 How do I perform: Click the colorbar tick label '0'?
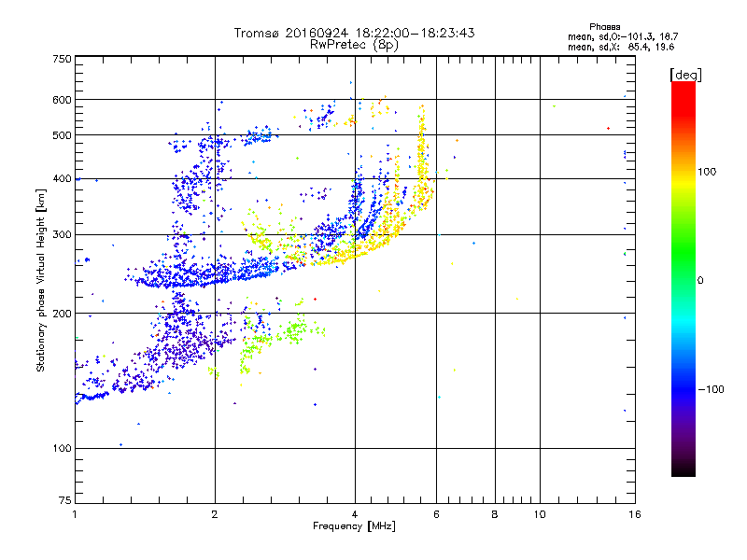(700, 280)
